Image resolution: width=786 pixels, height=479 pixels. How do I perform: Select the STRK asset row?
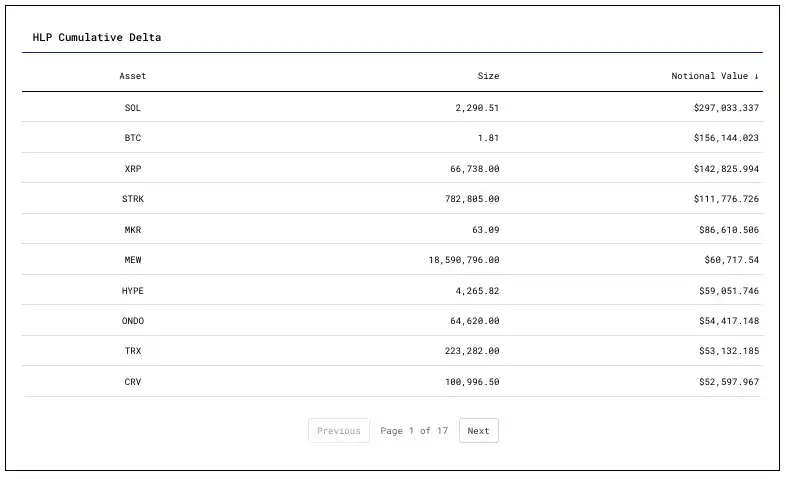(x=133, y=199)
